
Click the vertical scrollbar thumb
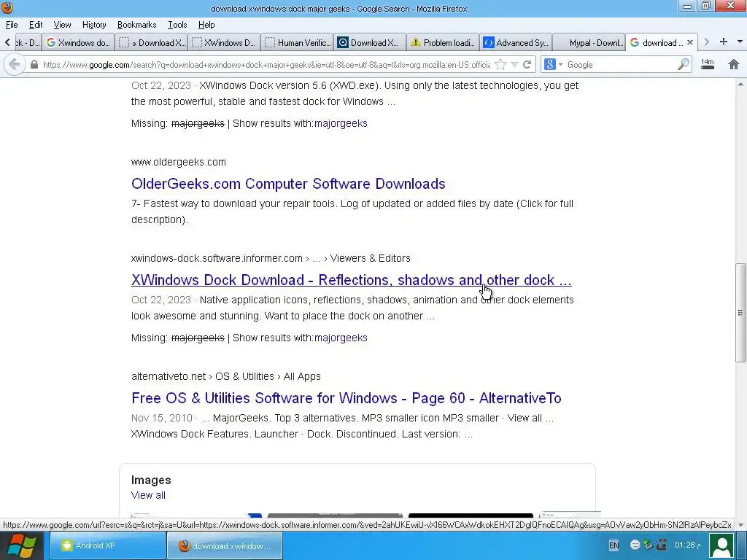[740, 313]
